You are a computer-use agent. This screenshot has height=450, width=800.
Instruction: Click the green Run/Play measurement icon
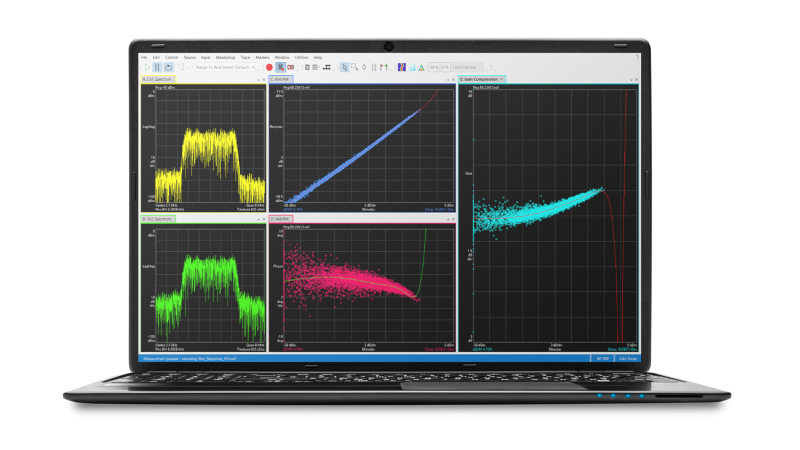146,67
